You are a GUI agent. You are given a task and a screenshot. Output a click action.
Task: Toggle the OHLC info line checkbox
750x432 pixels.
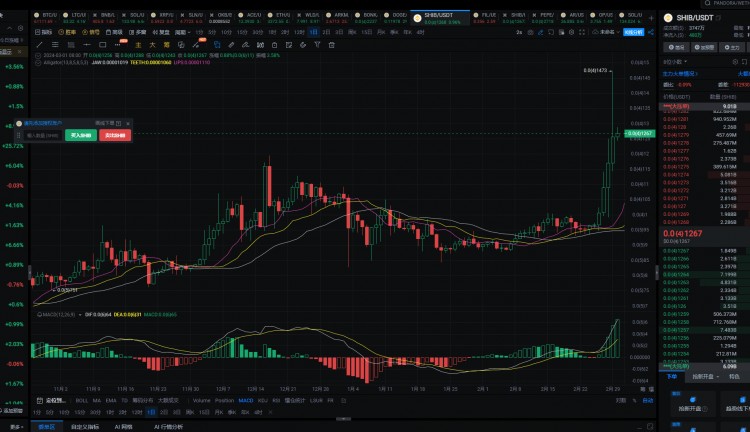pos(38,55)
